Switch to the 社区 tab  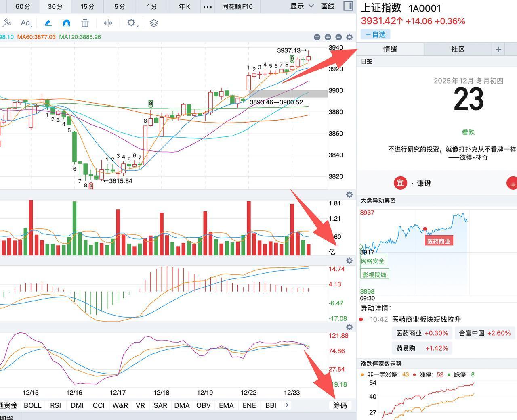point(458,49)
